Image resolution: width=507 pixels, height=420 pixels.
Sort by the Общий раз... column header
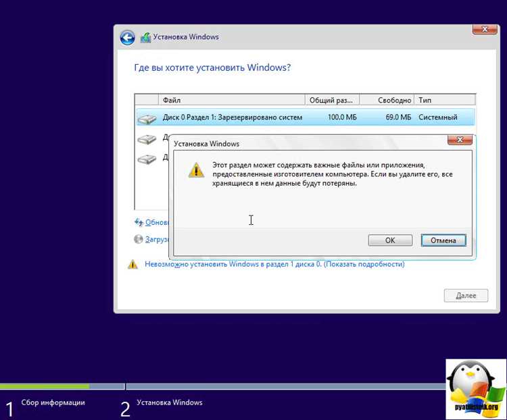tap(332, 100)
